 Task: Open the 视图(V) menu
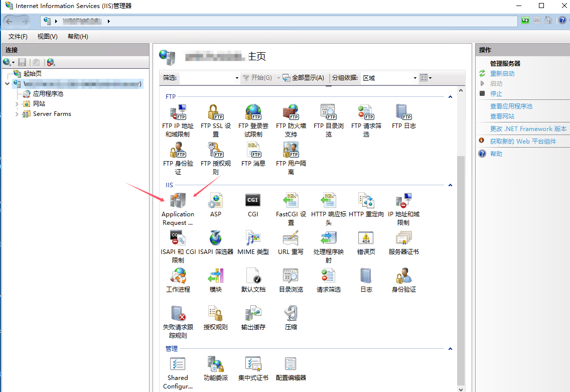(x=47, y=36)
